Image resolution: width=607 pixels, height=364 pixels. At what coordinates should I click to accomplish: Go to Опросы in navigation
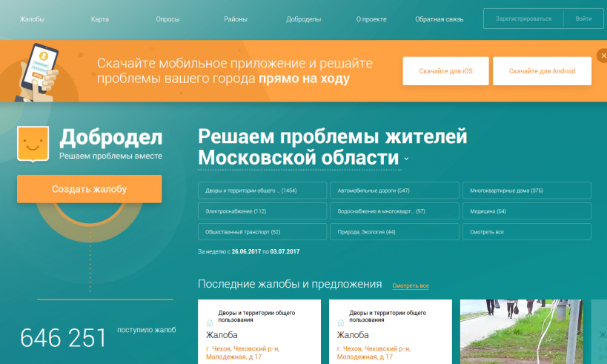(x=167, y=19)
